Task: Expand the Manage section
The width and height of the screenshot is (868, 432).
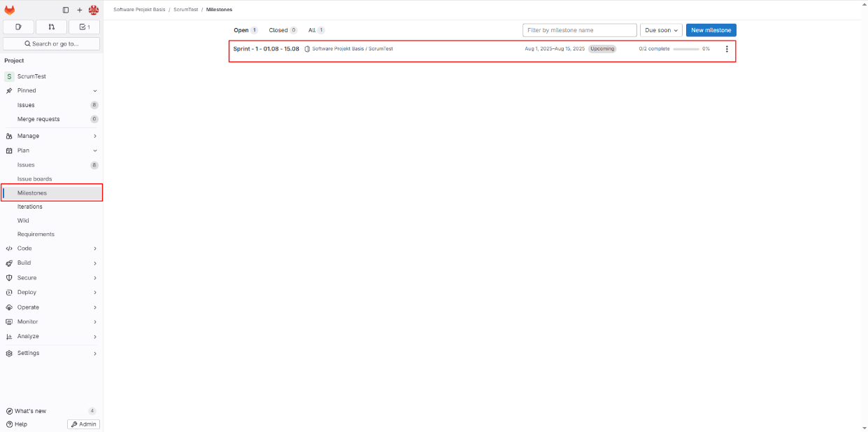Action: pos(52,136)
